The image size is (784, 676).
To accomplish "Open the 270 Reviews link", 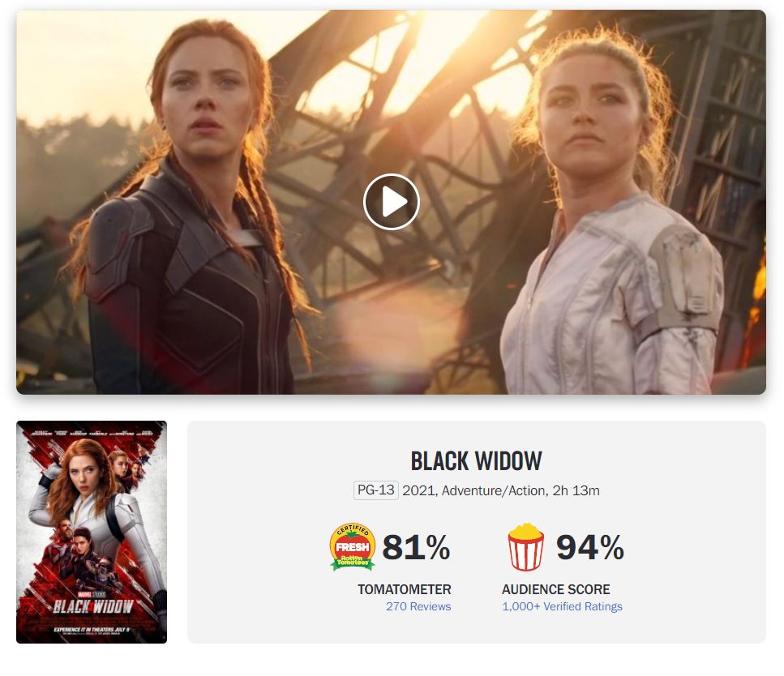I will 418,606.
